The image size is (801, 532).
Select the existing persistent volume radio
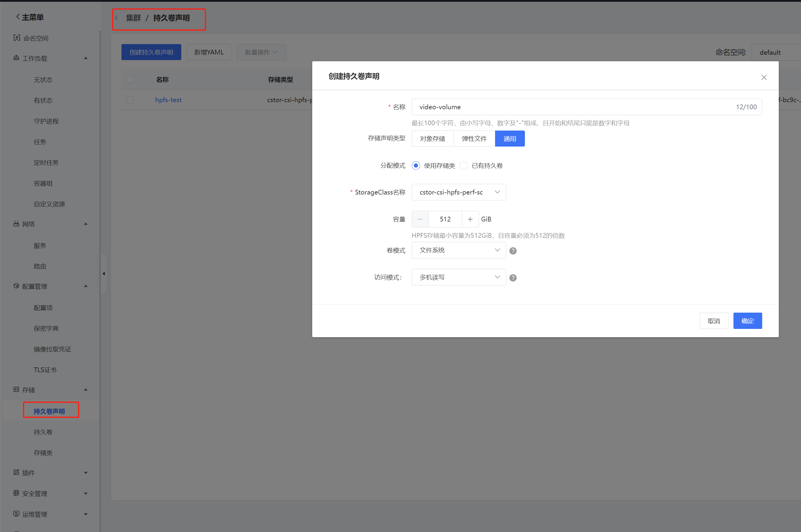464,165
